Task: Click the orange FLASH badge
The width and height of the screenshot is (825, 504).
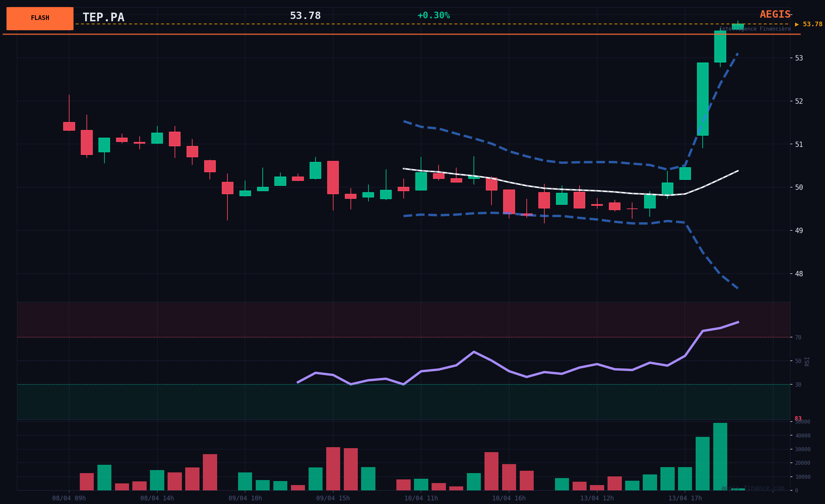Action: point(40,18)
